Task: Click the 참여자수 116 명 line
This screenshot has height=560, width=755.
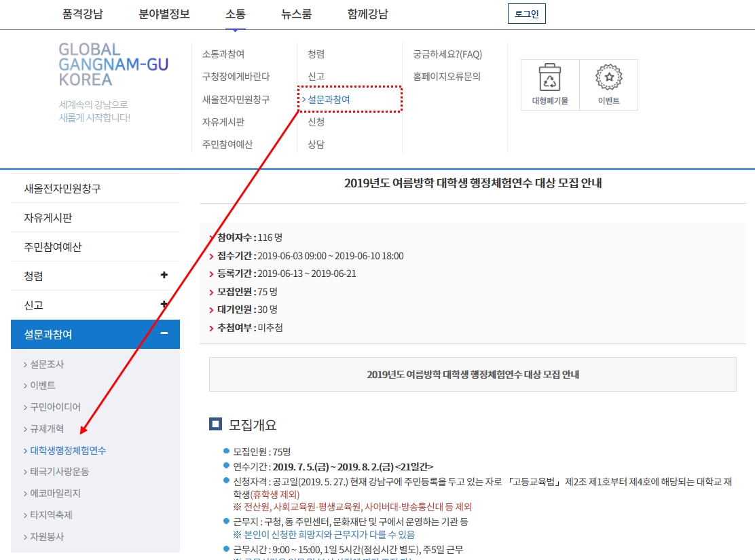Action: 249,238
